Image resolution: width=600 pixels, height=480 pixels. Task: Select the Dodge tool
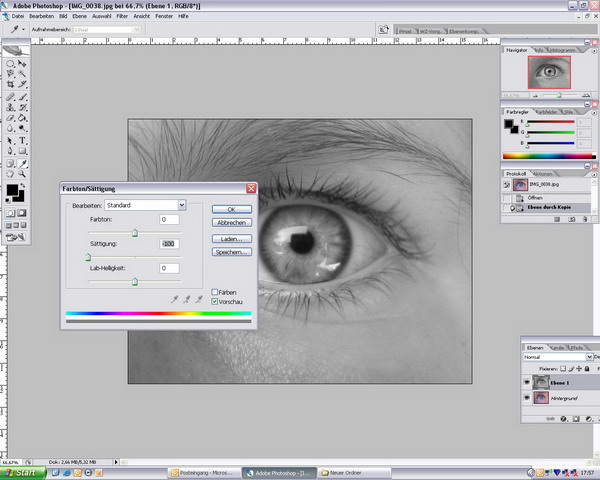click(x=22, y=128)
